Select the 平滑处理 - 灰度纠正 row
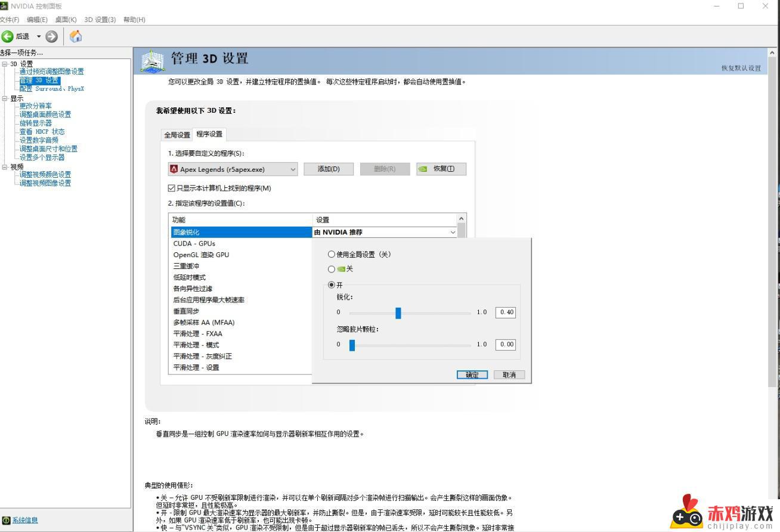This screenshot has width=780, height=532. pos(241,356)
